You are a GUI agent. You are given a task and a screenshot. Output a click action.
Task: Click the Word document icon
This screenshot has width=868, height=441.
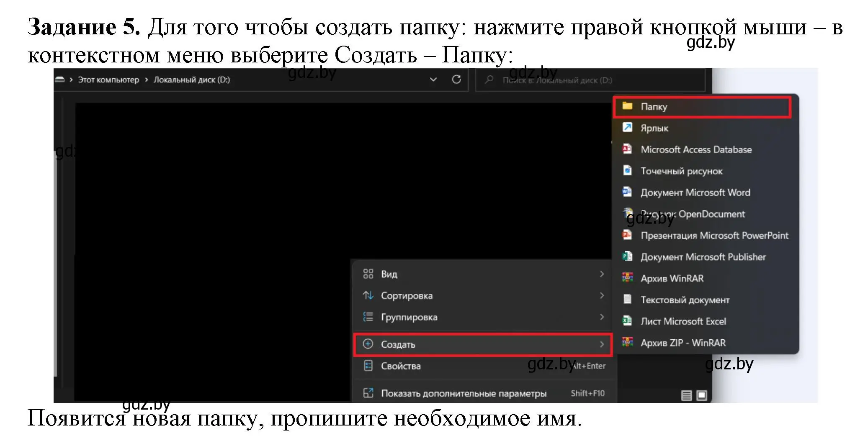click(x=627, y=192)
